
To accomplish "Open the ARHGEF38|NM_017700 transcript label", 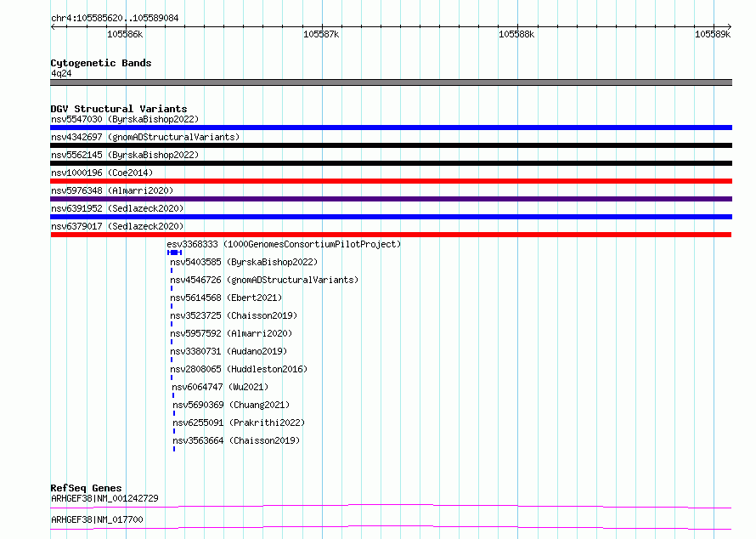I will [97, 519].
